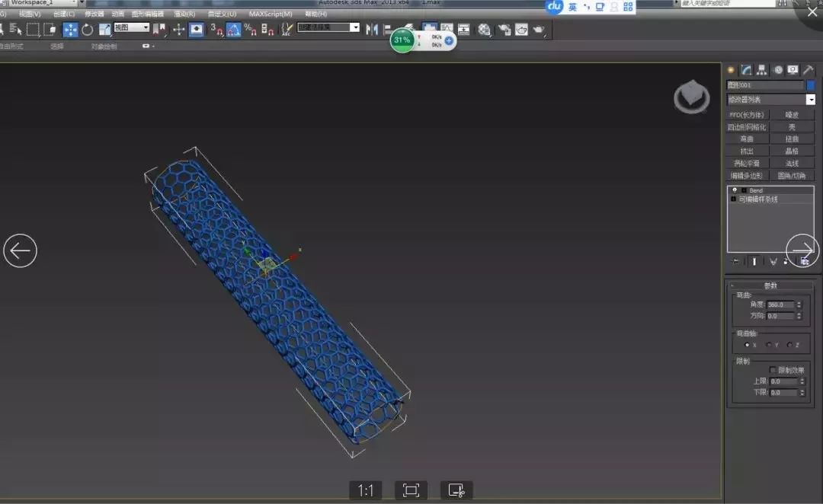823x504 pixels.
Task: Open Select by Name list icon
Action: [x=16, y=30]
